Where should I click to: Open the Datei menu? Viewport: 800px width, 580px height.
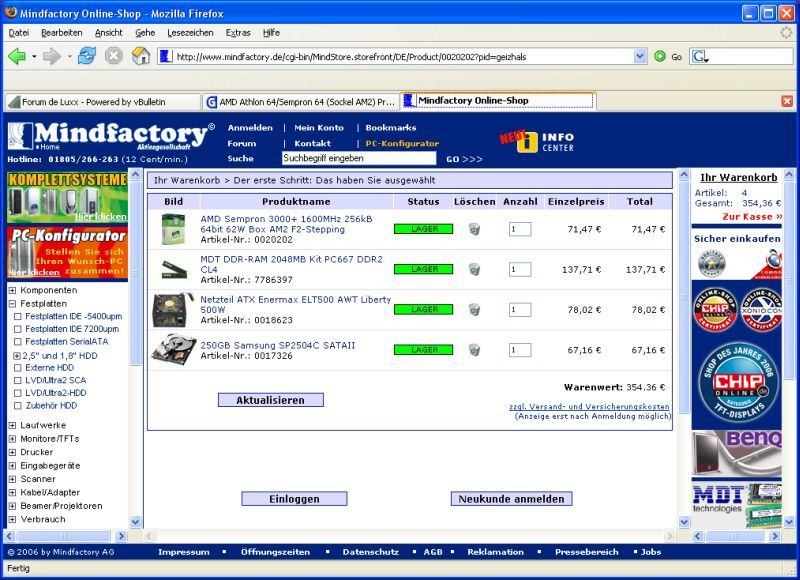pyautogui.click(x=19, y=33)
